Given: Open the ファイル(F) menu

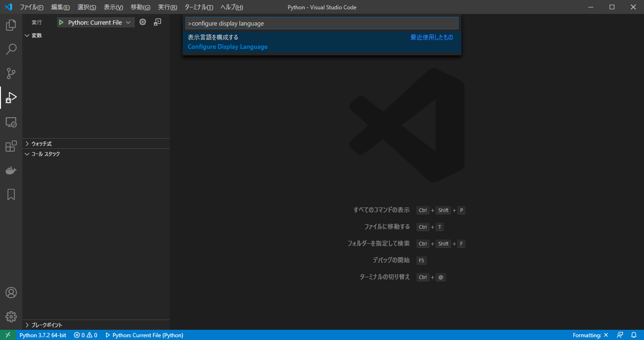Looking at the screenshot, I should tap(32, 7).
